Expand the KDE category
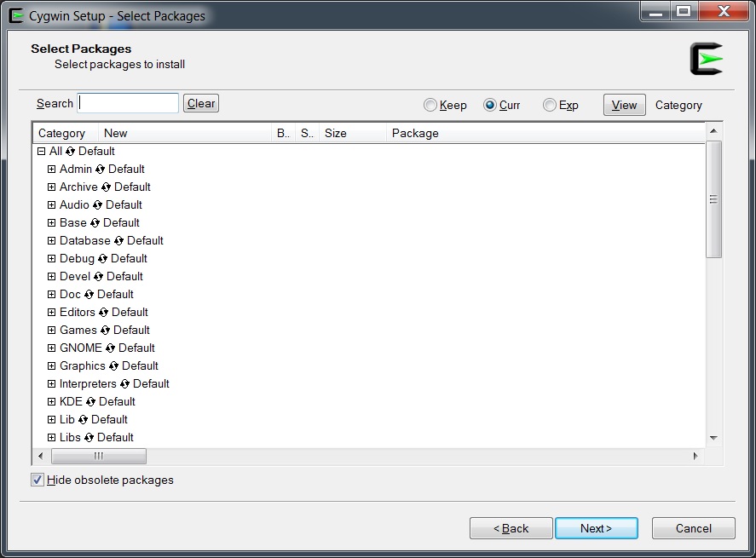The width and height of the screenshot is (756, 558). 52,402
